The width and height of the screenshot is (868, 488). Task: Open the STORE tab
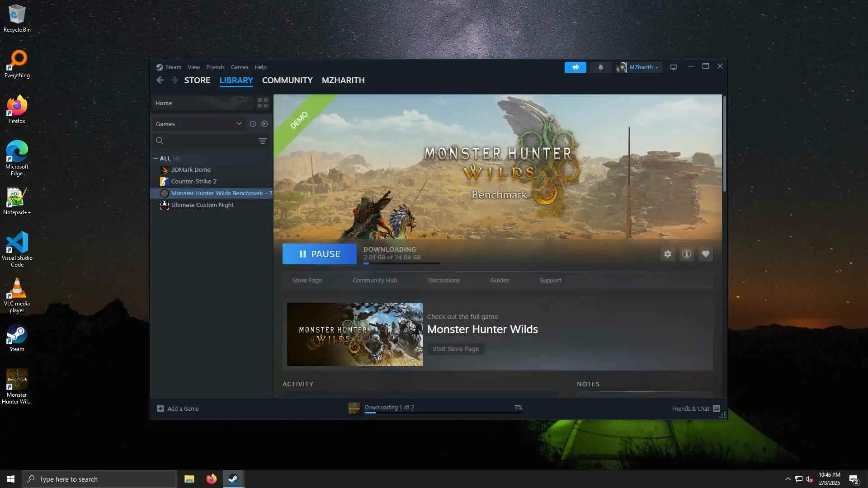pyautogui.click(x=197, y=80)
